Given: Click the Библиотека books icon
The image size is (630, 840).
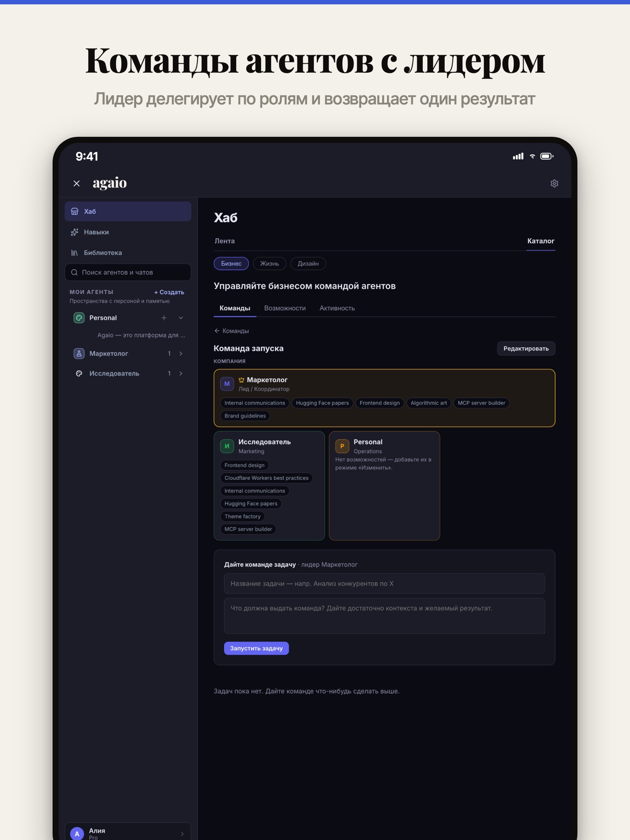Looking at the screenshot, I should coord(75,252).
